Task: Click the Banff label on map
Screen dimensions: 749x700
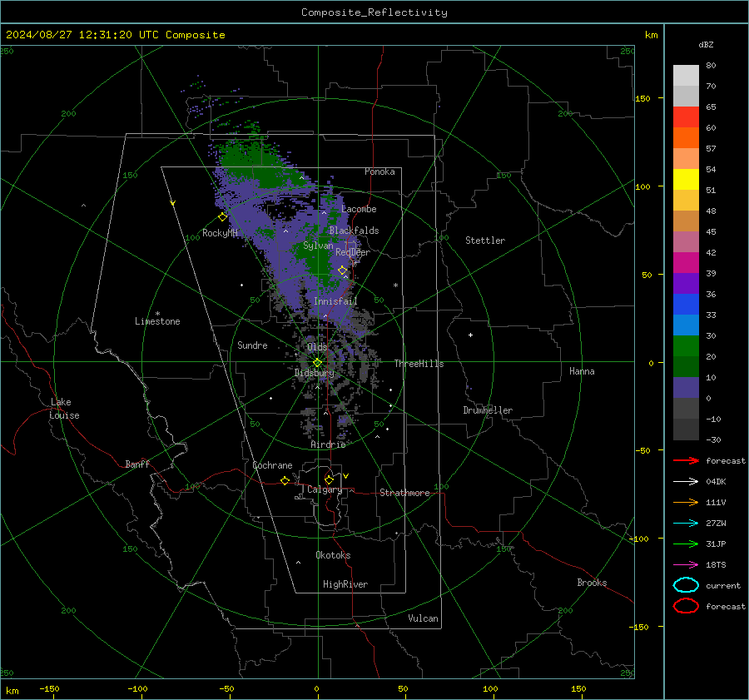Action: 137,464
